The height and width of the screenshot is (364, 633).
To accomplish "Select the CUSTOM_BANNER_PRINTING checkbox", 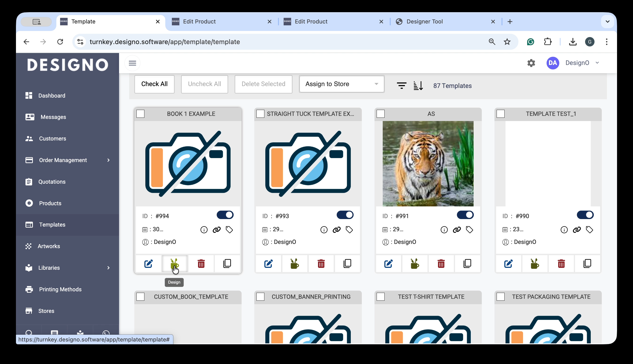I will coord(260,297).
